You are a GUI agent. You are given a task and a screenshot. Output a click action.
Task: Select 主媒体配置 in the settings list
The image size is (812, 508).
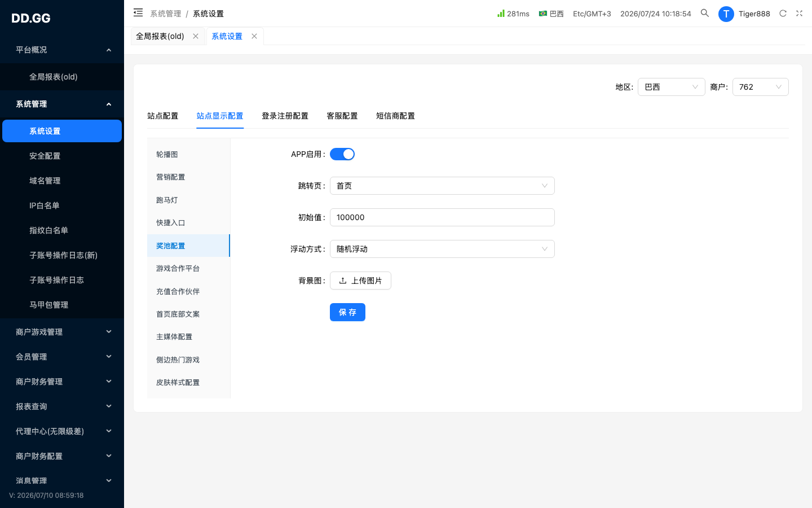pos(188,337)
